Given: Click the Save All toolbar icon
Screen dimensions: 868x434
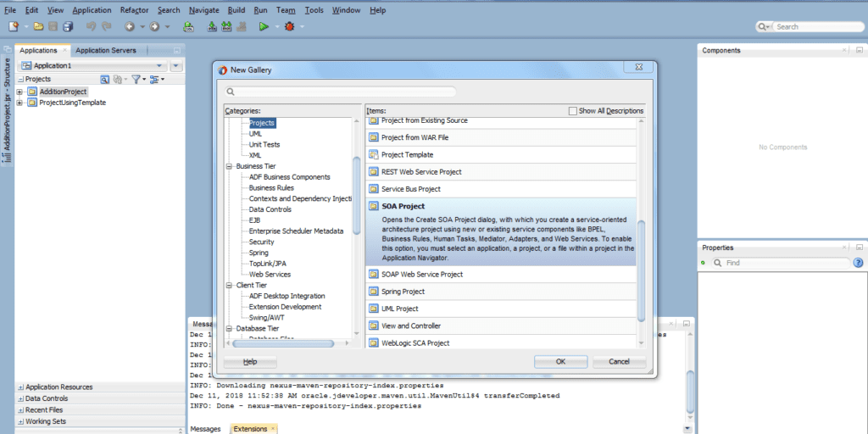Looking at the screenshot, I should 68,26.
